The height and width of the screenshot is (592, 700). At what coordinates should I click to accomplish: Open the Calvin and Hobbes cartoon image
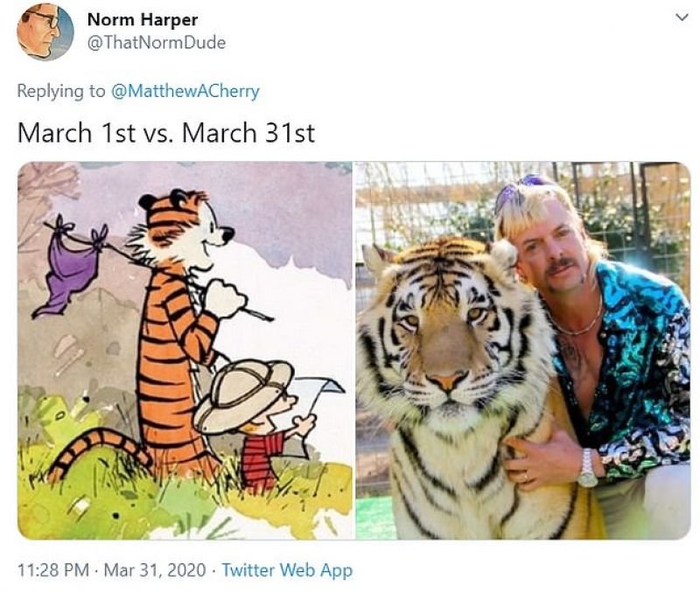tap(185, 351)
